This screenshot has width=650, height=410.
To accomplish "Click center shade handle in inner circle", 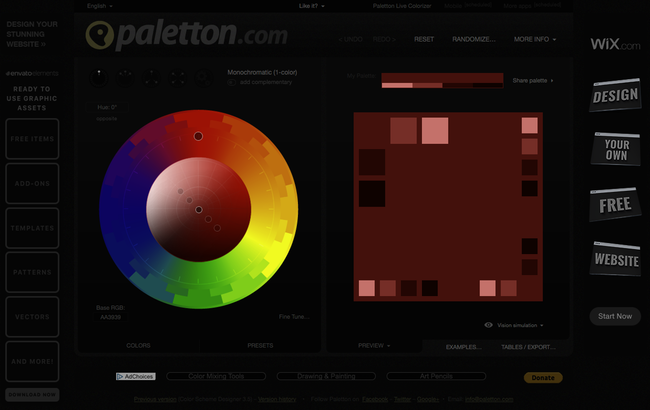I will [199, 210].
